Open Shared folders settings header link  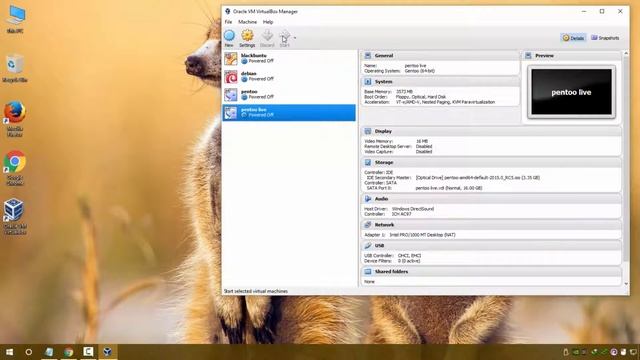[391, 271]
